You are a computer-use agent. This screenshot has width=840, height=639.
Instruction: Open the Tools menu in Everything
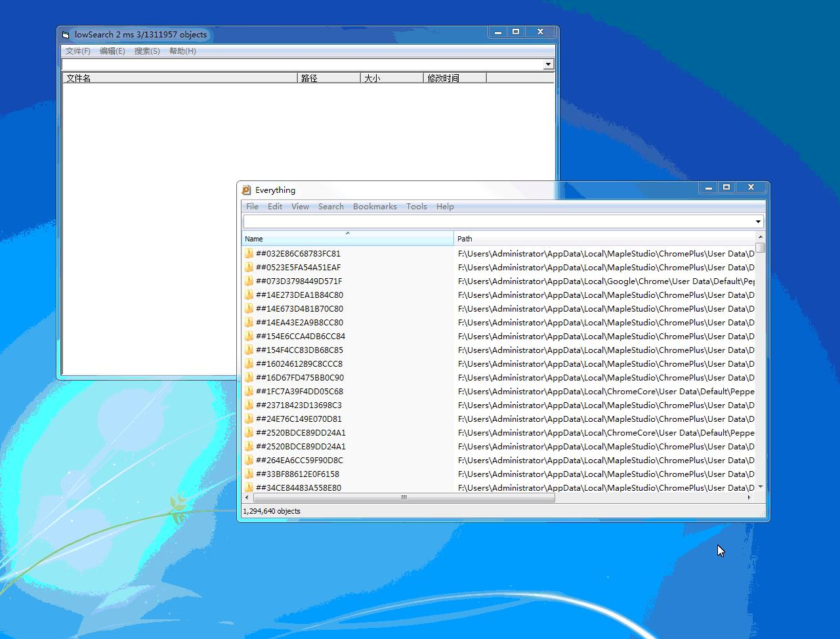(x=417, y=207)
